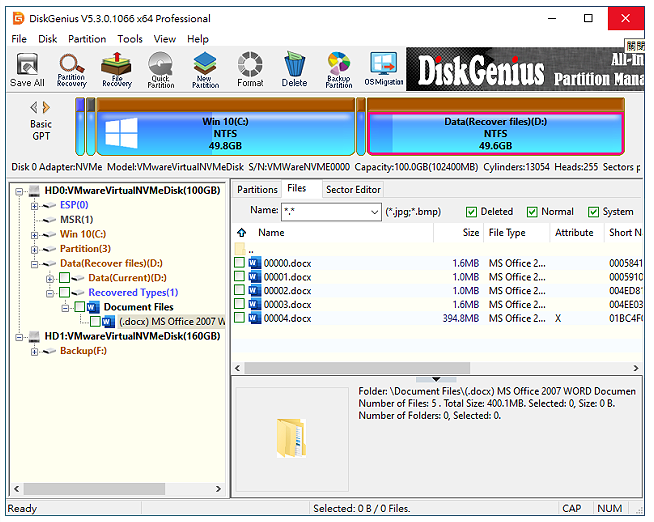This screenshot has height=522, width=654.
Task: Create a New Partition via toolbar
Action: pyautogui.click(x=205, y=70)
